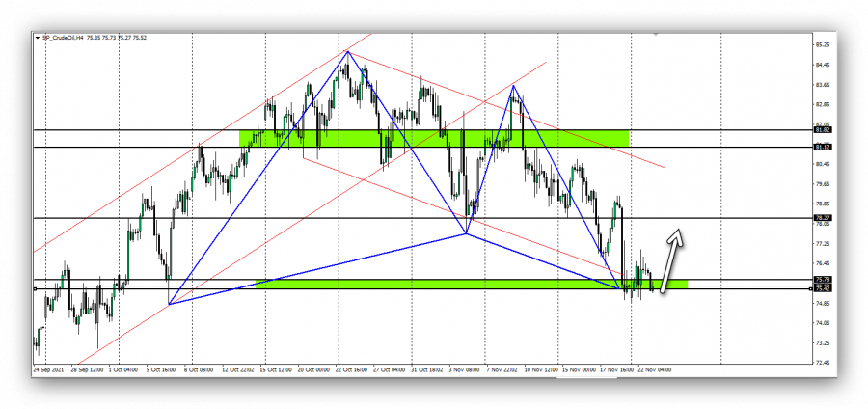Click the 76.45 value on price axis

coord(822,263)
